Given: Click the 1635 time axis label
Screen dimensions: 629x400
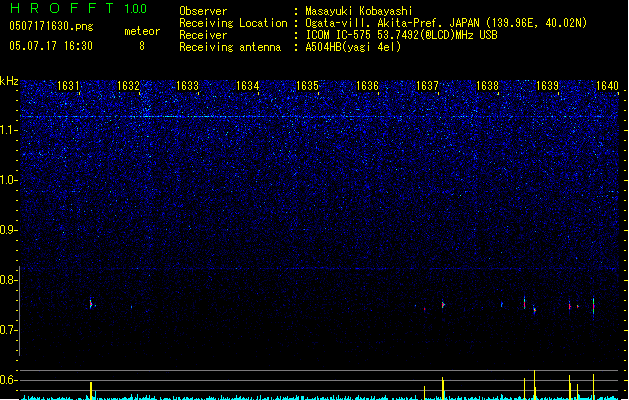Looking at the screenshot, I should (x=307, y=86).
